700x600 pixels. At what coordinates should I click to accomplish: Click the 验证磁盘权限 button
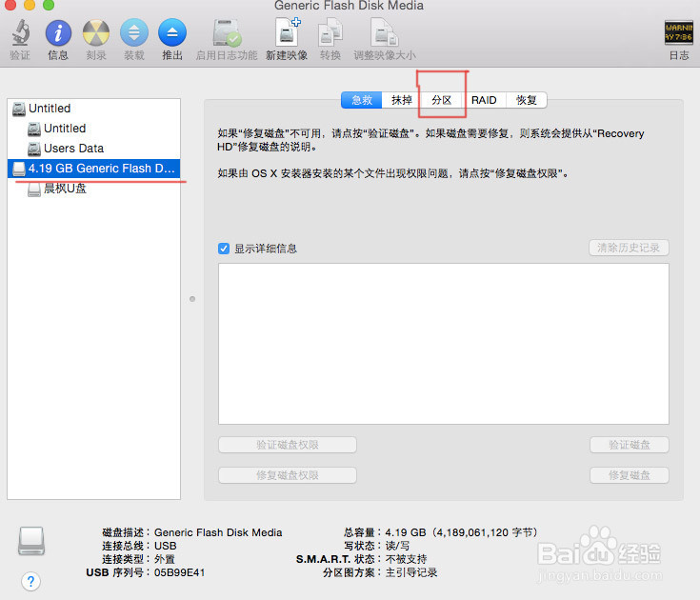pyautogui.click(x=288, y=445)
